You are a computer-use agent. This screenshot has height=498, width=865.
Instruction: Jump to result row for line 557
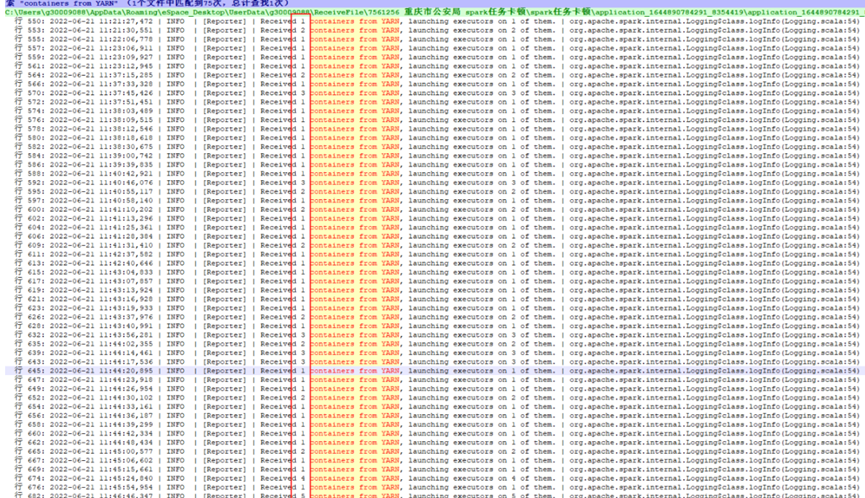coord(435,48)
